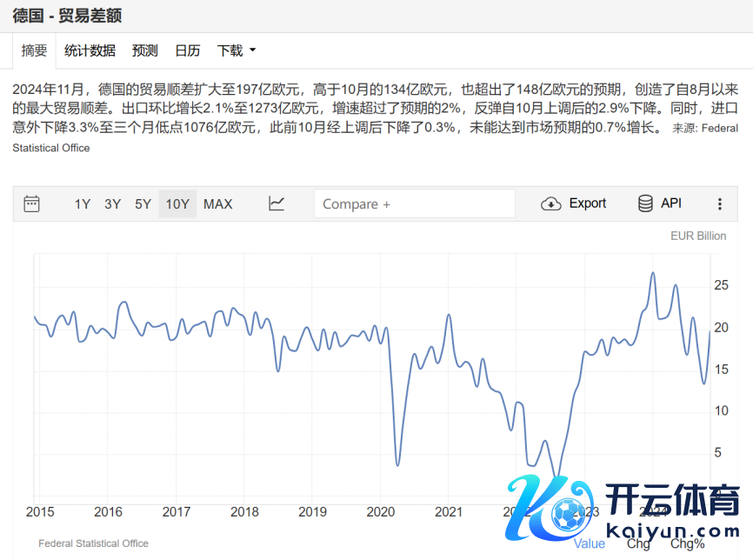Choose the 10Y time range
Image resolution: width=753 pixels, height=560 pixels.
pyautogui.click(x=177, y=204)
